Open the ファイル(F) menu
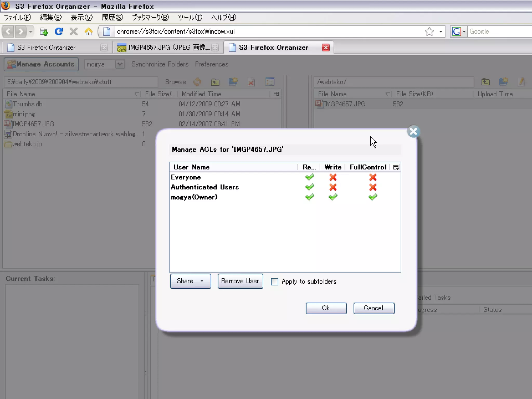Screen dimensions: 532x399 (18, 18)
